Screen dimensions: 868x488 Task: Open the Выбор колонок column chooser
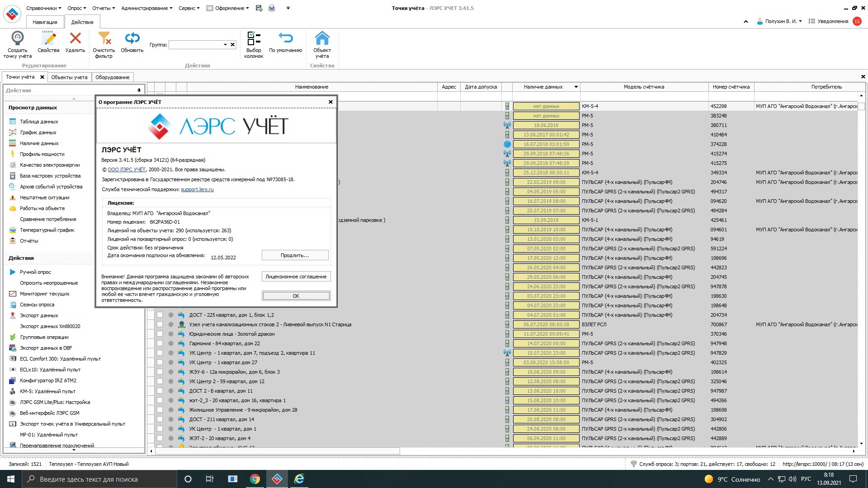(254, 38)
